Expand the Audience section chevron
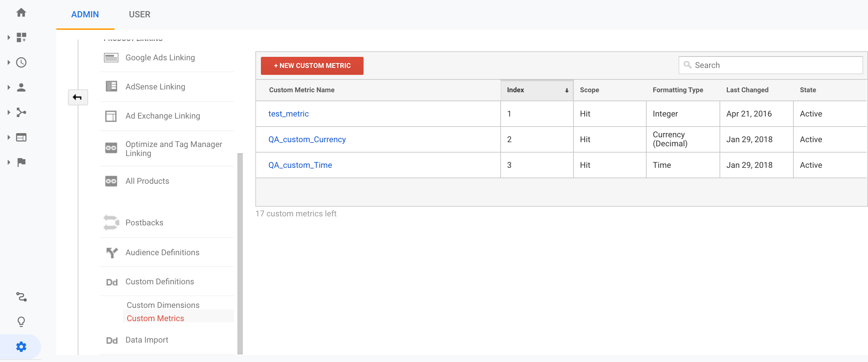 (x=8, y=87)
